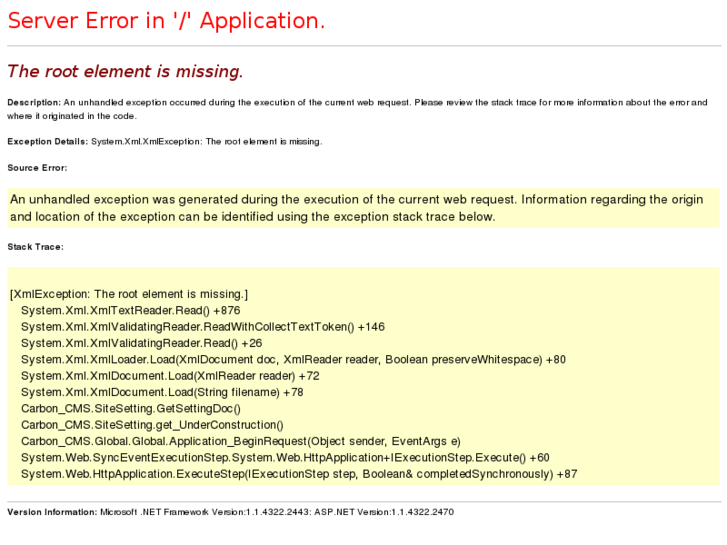The image size is (727, 545).
Task: Click the 'Description:' label
Action: pos(34,103)
